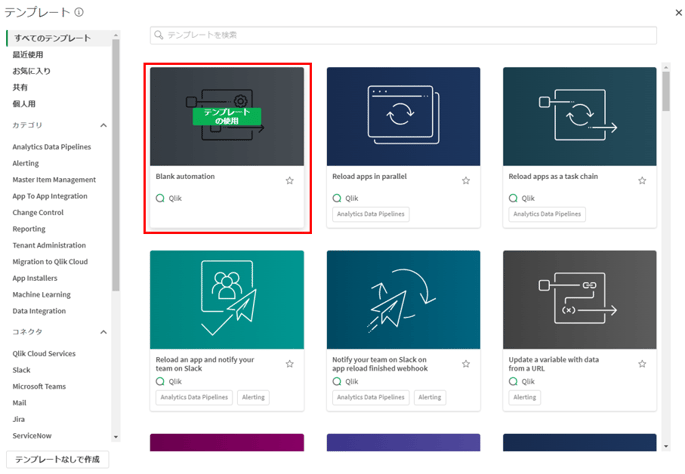The image size is (685, 474).
Task: Star the Reload an app and notify Slack template
Action: (x=290, y=363)
